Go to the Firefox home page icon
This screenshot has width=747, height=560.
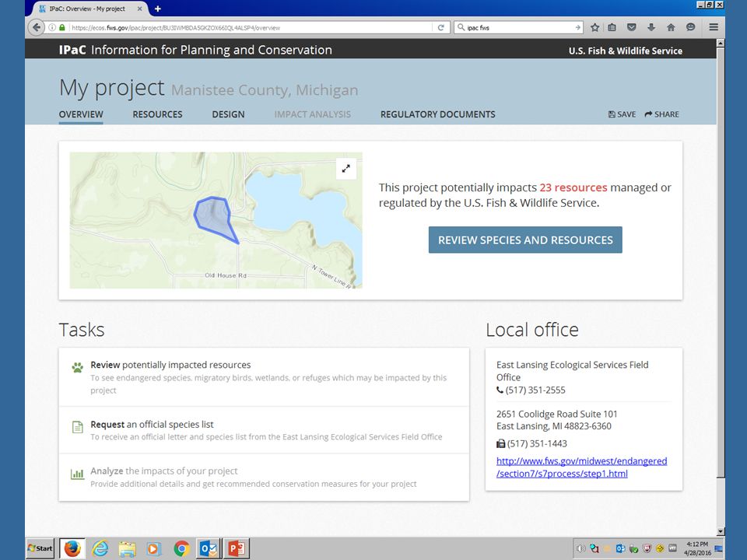pyautogui.click(x=671, y=28)
